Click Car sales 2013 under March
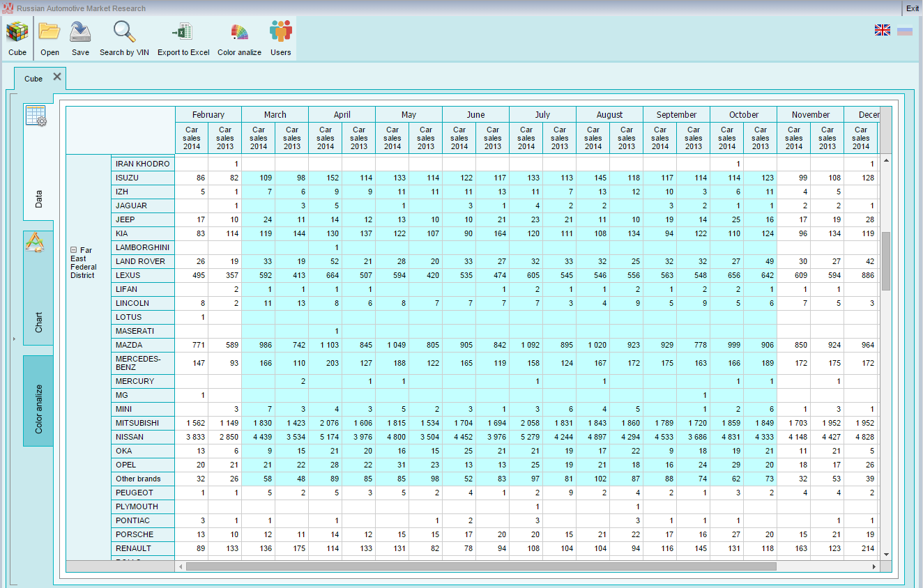 [292, 138]
